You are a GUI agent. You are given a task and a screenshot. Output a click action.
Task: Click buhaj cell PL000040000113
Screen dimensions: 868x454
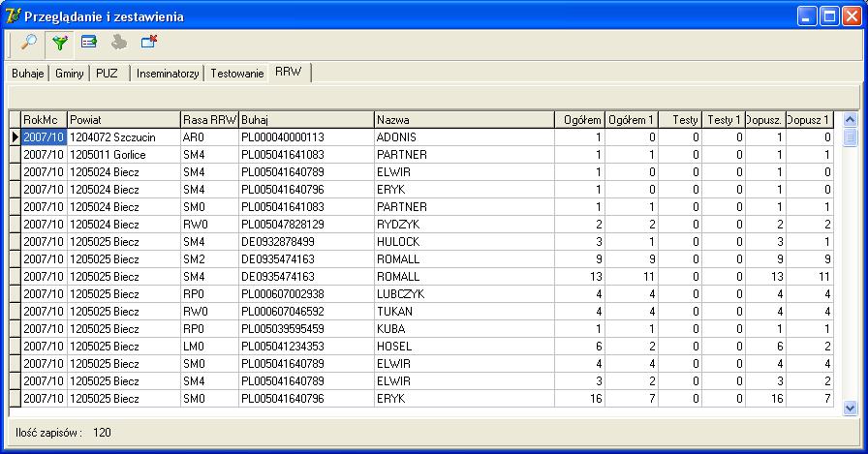click(x=307, y=137)
